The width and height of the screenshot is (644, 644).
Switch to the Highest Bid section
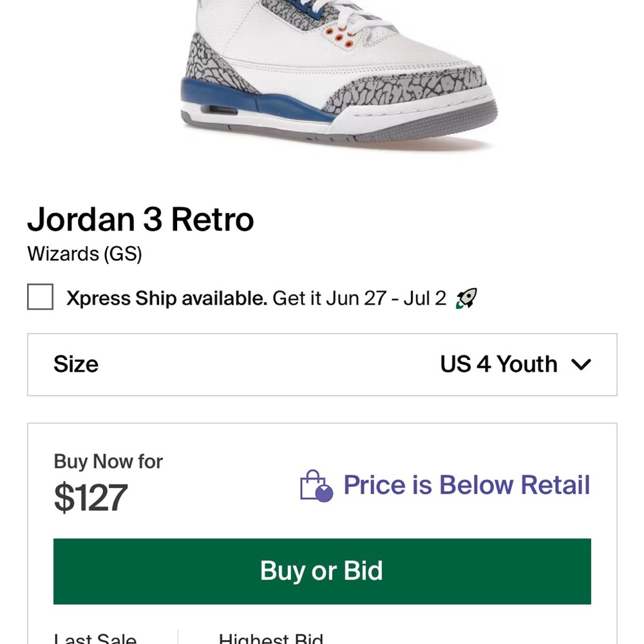pyautogui.click(x=270, y=638)
